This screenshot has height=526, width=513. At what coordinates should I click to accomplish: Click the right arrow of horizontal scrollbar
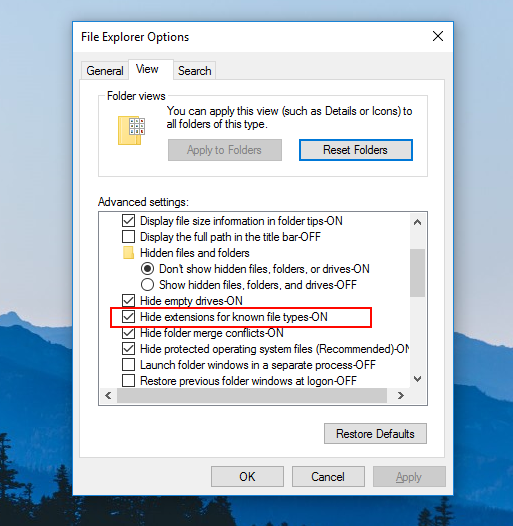[400, 396]
